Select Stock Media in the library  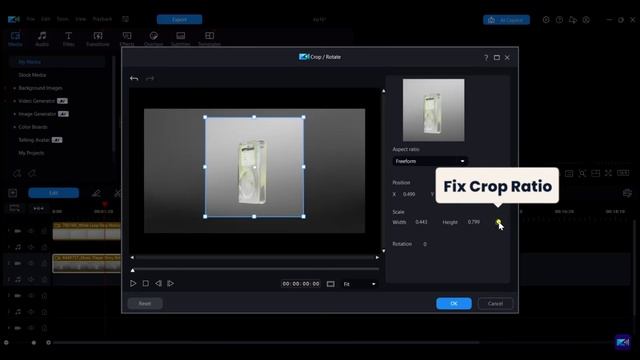32,75
